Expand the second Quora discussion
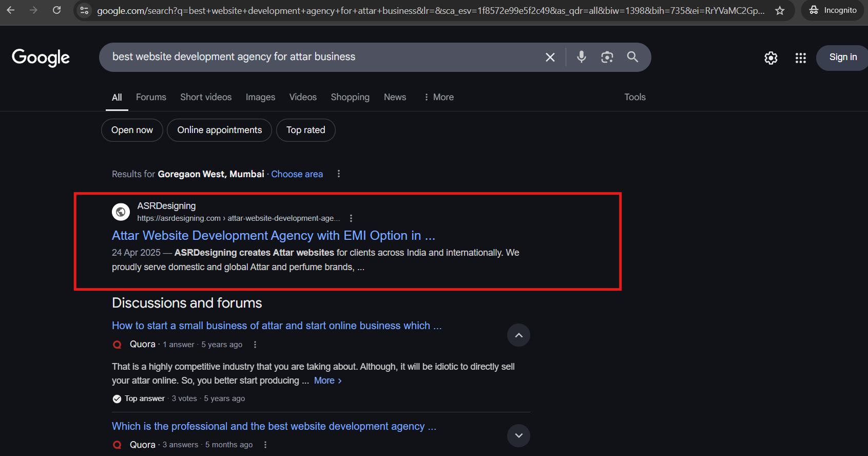The width and height of the screenshot is (868, 456). coord(518,435)
